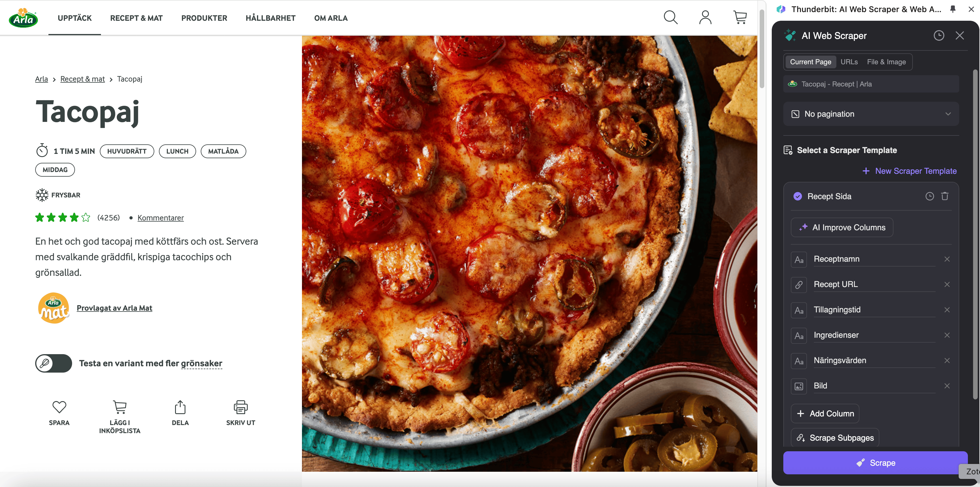The height and width of the screenshot is (487, 980).
Task: Change image type icon for Bild
Action: coord(799,386)
